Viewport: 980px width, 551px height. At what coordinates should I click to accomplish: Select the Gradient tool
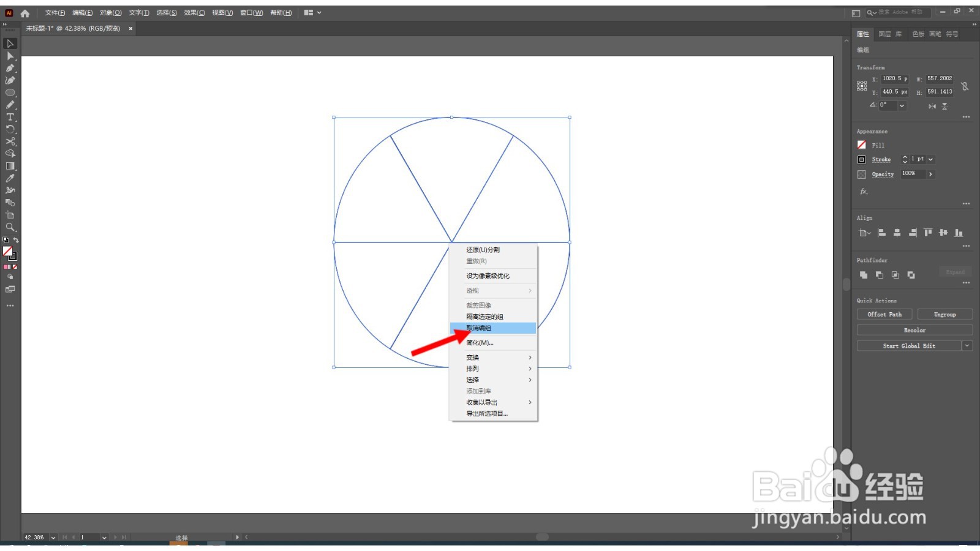point(10,166)
